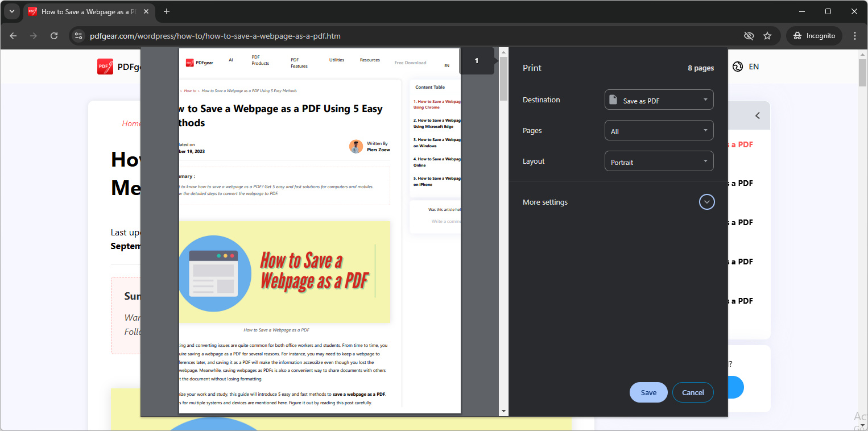
Task: Change Layout using the Portrait dropdown
Action: point(659,161)
